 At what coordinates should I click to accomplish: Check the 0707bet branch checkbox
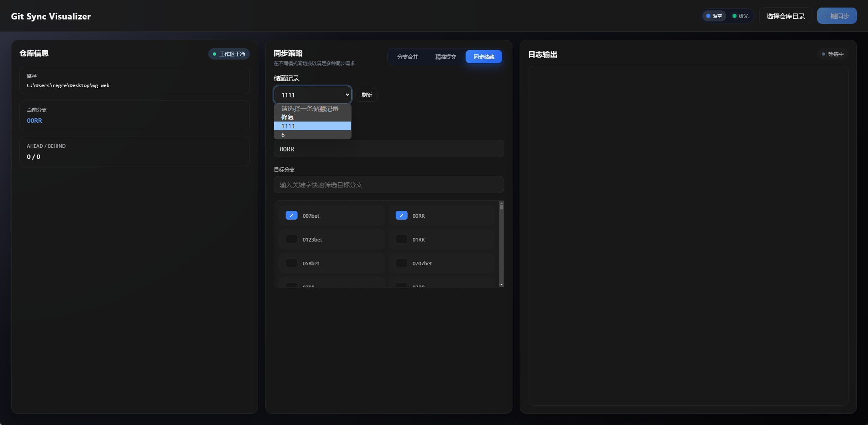click(402, 263)
